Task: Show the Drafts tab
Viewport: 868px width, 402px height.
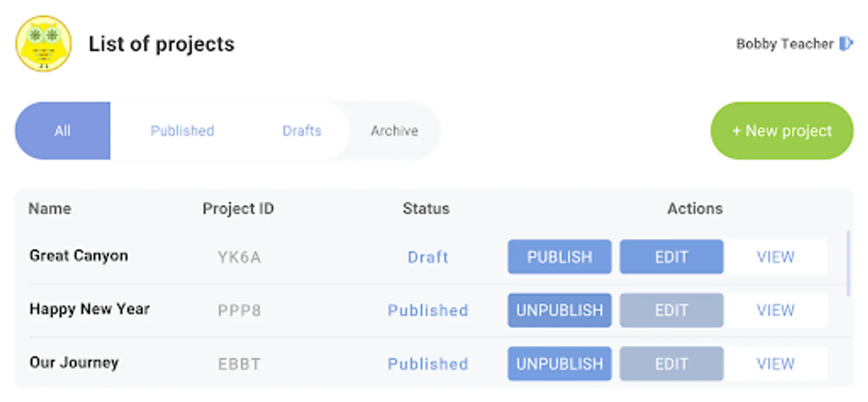Action: click(x=301, y=131)
